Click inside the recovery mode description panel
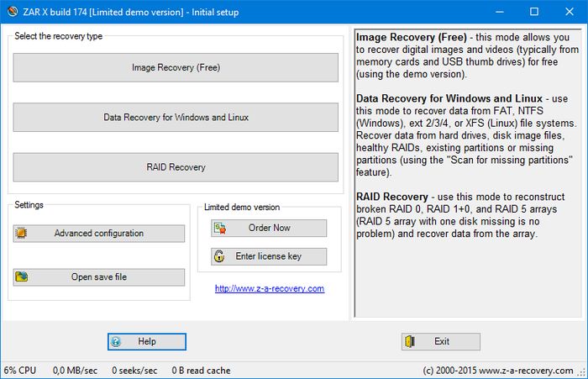Image resolution: width=588 pixels, height=379 pixels. [x=467, y=277]
